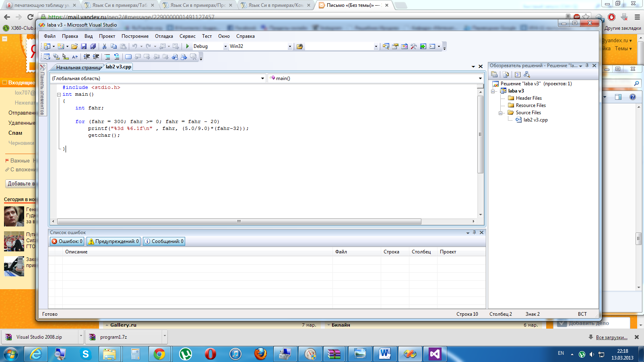Open the Toolbox hammer-and-wrench icon
The height and width of the screenshot is (362, 644).
(414, 46)
